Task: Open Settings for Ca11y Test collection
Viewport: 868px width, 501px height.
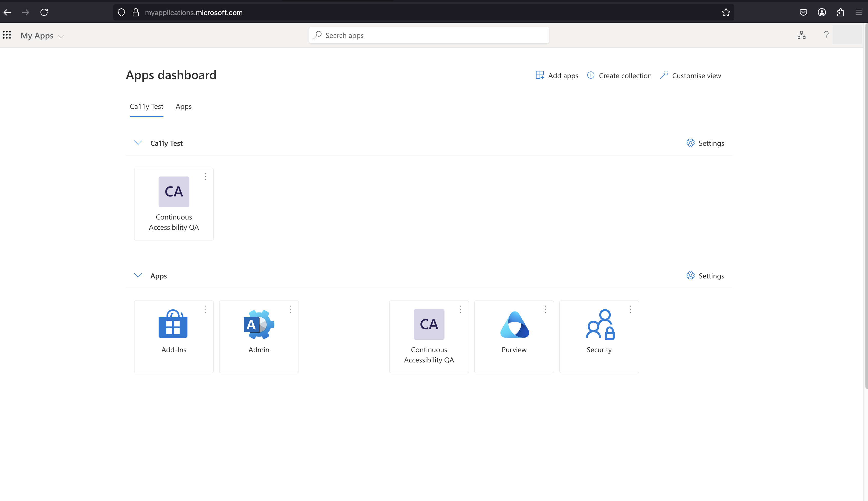Action: [705, 143]
